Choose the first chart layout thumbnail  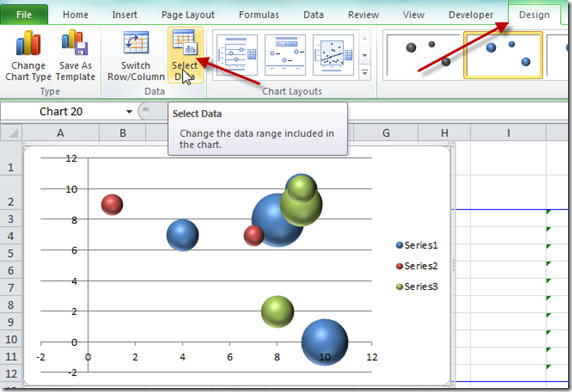(237, 55)
